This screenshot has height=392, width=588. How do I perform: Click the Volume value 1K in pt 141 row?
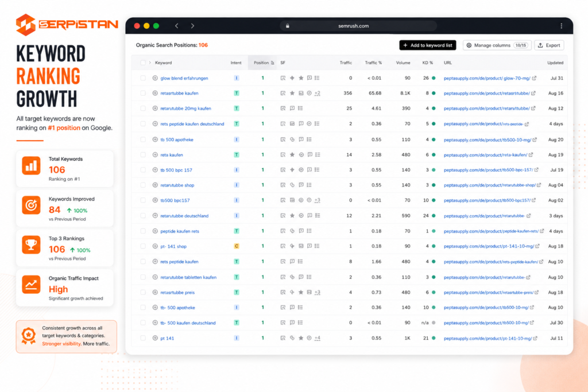point(407,338)
